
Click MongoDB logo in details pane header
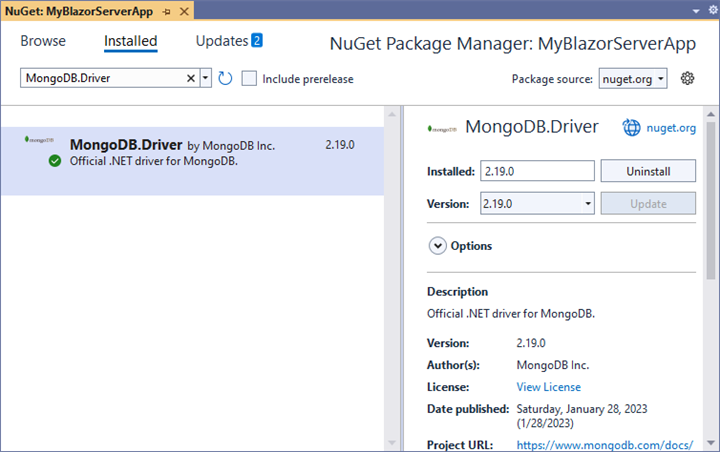tap(442, 129)
